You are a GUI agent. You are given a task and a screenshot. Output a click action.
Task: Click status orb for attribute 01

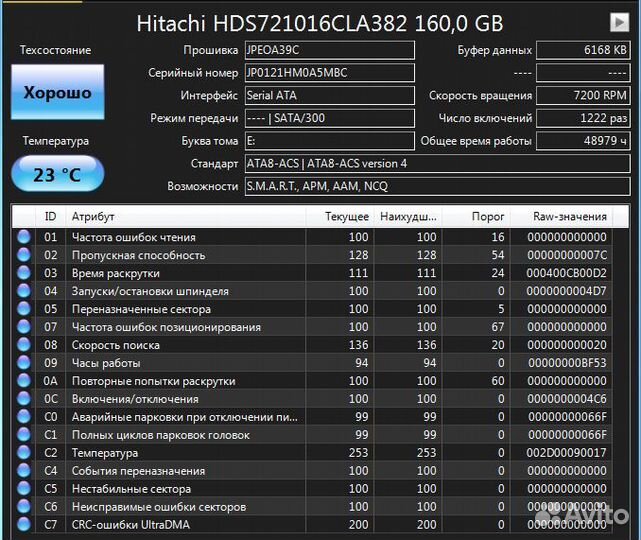click(x=24, y=237)
